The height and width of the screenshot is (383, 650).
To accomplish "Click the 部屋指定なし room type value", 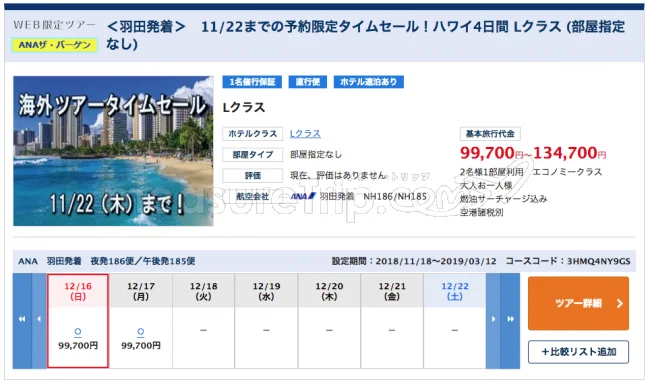I will coord(316,155).
